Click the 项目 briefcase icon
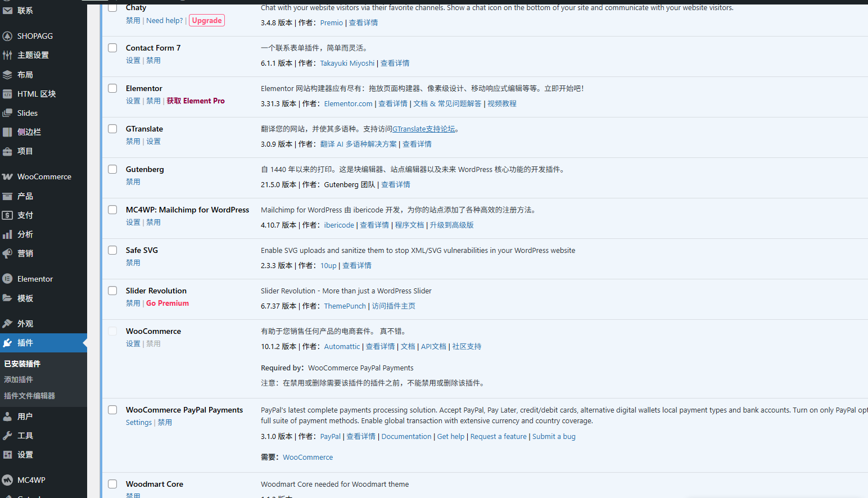The width and height of the screenshot is (868, 498). (7, 151)
